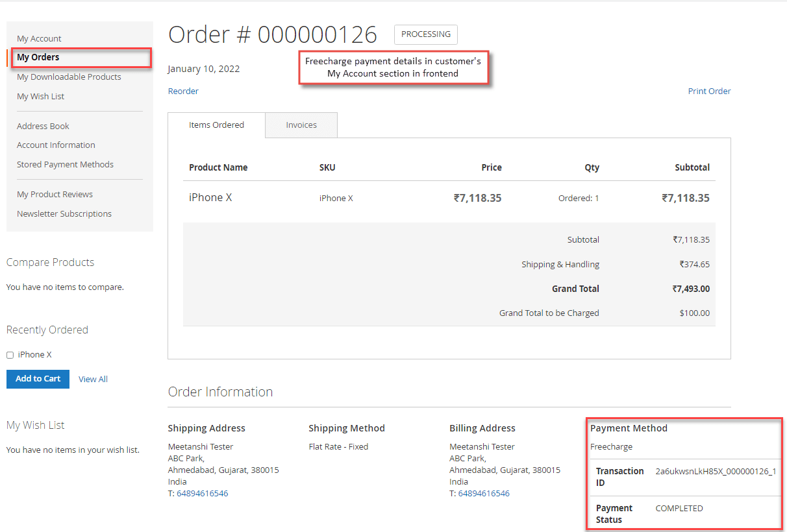Click the Compare Products heading
The width and height of the screenshot is (787, 532).
point(50,262)
